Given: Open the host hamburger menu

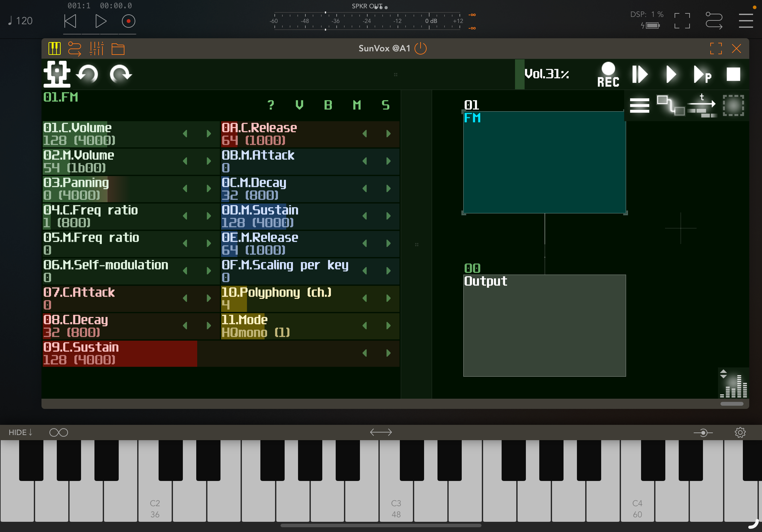Looking at the screenshot, I should (746, 20).
